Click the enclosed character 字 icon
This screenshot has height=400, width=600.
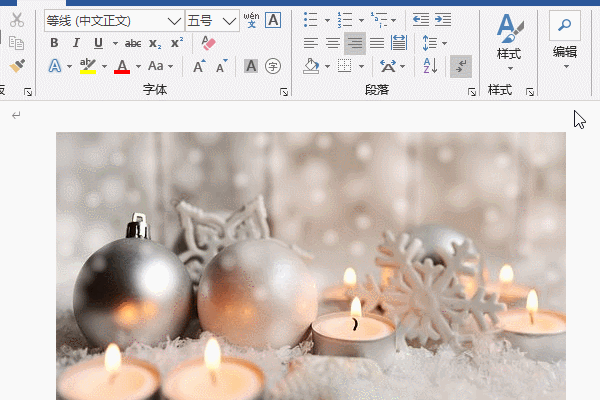[x=273, y=66]
